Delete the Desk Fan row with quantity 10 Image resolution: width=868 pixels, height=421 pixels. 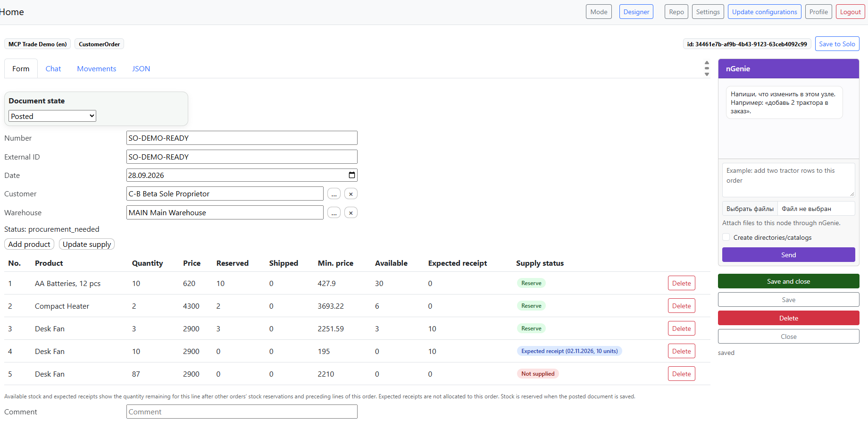pyautogui.click(x=682, y=351)
